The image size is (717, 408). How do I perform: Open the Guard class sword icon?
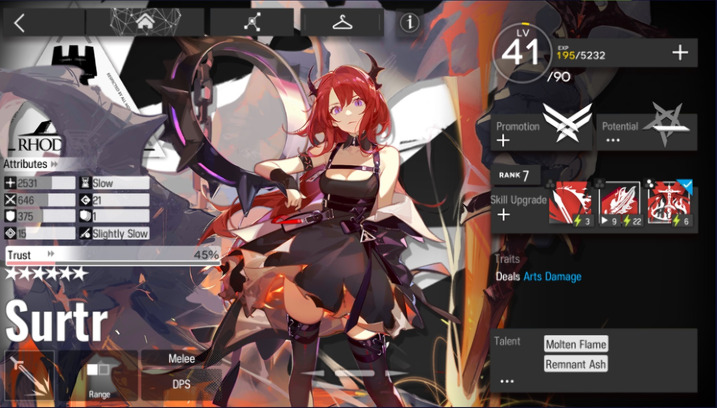click(x=30, y=376)
